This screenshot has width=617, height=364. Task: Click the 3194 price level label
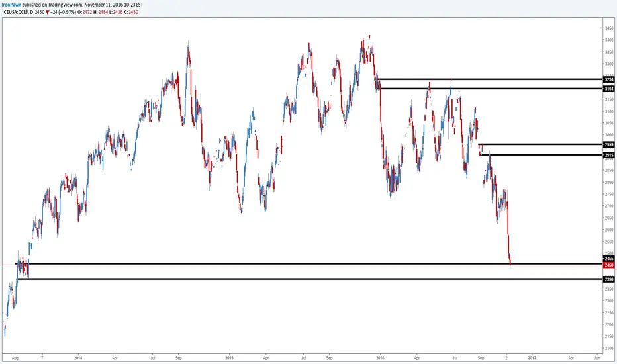[x=609, y=89]
